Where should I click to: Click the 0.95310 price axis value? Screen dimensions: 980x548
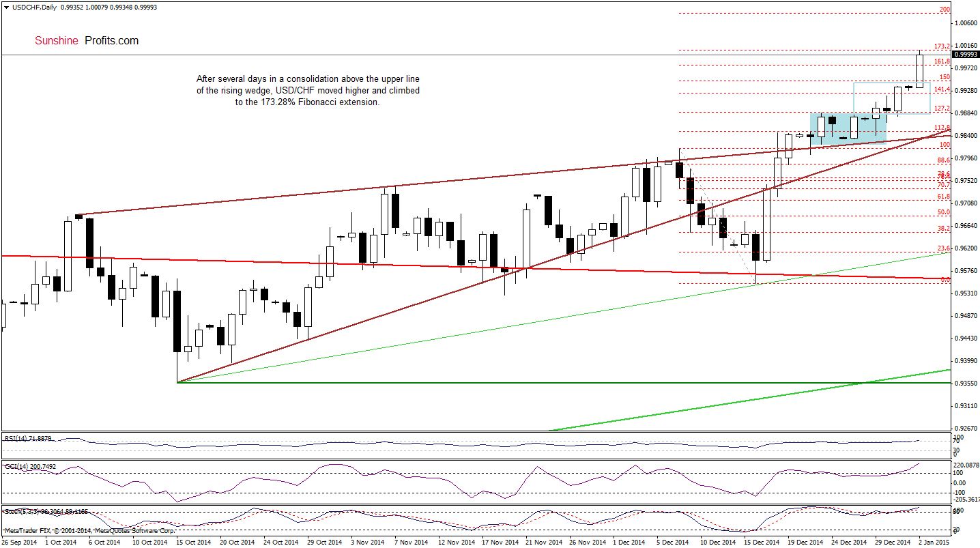point(965,293)
